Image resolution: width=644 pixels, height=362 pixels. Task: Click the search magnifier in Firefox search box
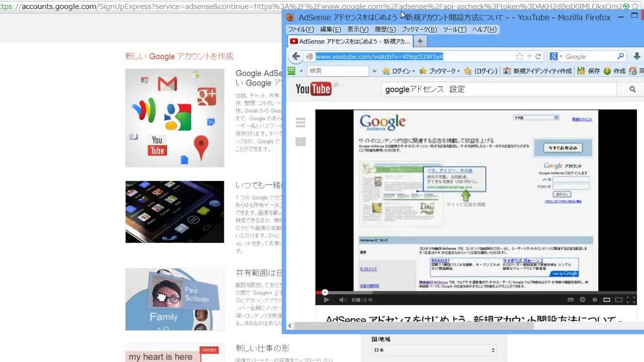tap(620, 56)
